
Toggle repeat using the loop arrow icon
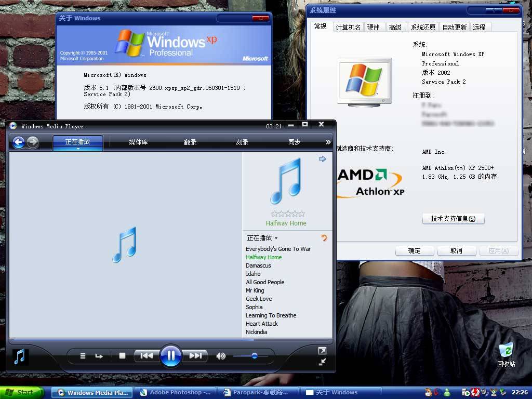point(99,356)
